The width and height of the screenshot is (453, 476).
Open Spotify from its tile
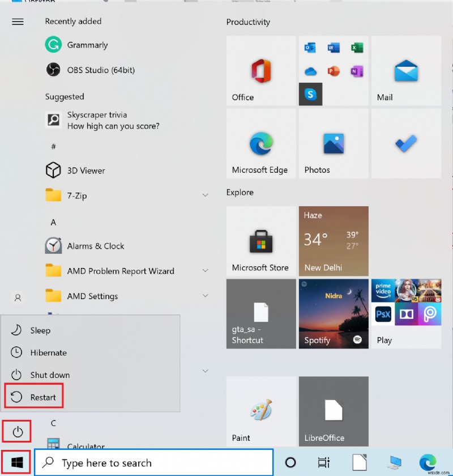point(333,313)
